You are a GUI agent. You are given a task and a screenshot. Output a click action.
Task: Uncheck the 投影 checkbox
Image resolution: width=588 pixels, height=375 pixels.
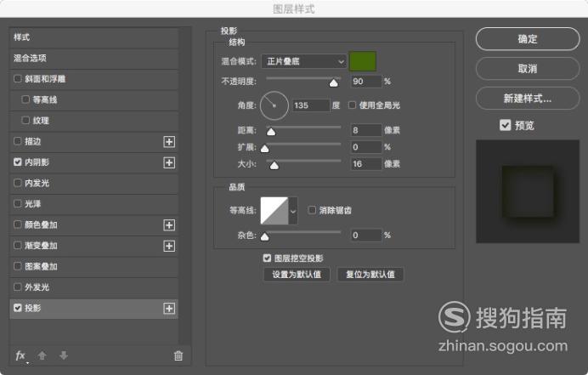point(17,308)
